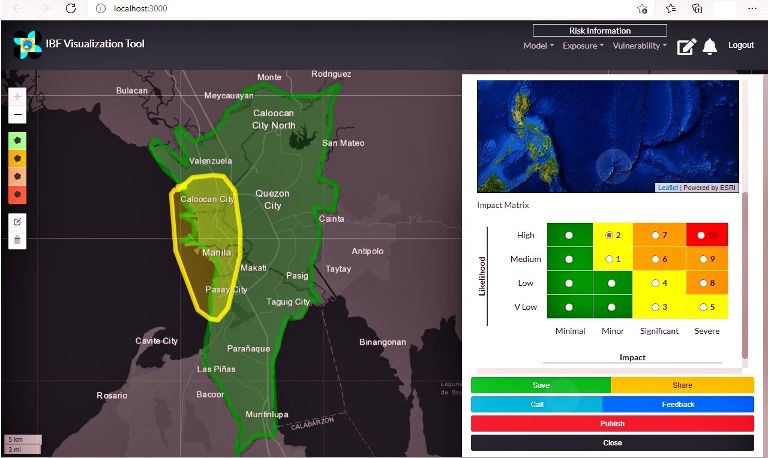
Task: Select Low likelihood Significant radio 4
Action: coord(655,283)
